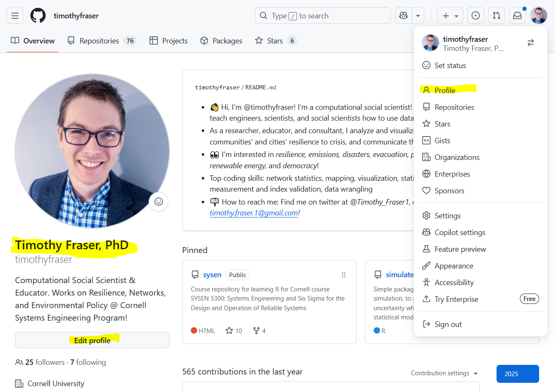
Task: Open the 7 following link
Action: coord(88,362)
